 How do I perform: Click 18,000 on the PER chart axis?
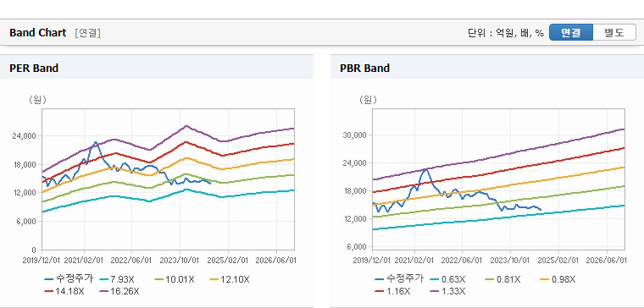click(26, 164)
